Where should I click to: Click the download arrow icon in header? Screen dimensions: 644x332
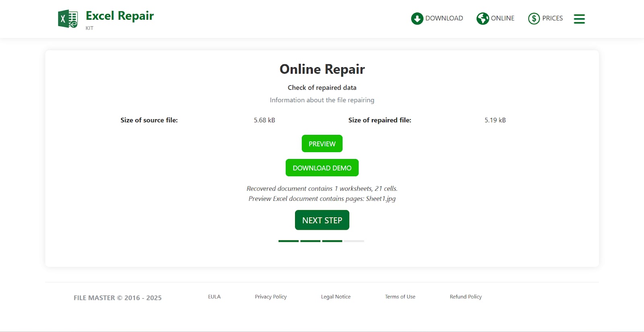[x=417, y=19]
